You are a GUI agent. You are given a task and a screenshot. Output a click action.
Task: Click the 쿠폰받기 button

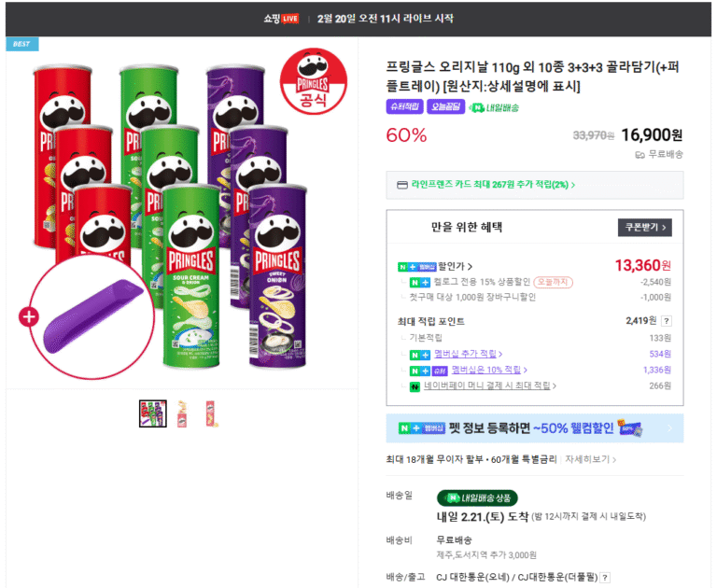(645, 227)
